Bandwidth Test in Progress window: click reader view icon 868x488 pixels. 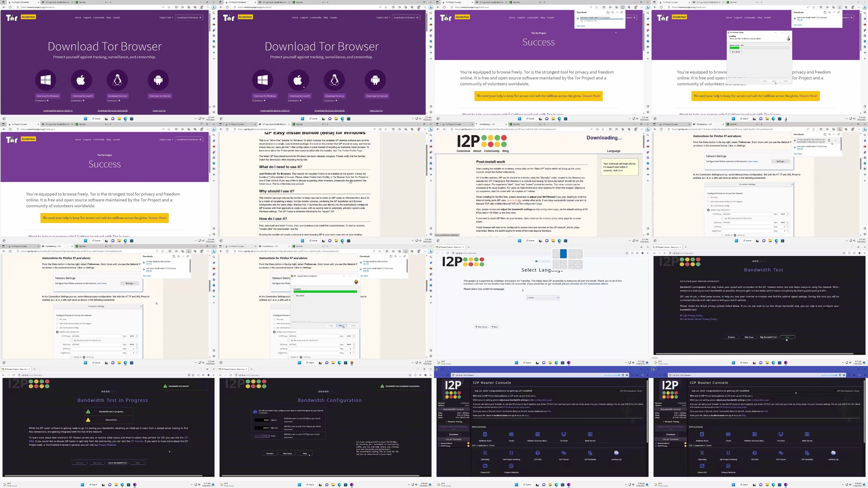(x=189, y=375)
